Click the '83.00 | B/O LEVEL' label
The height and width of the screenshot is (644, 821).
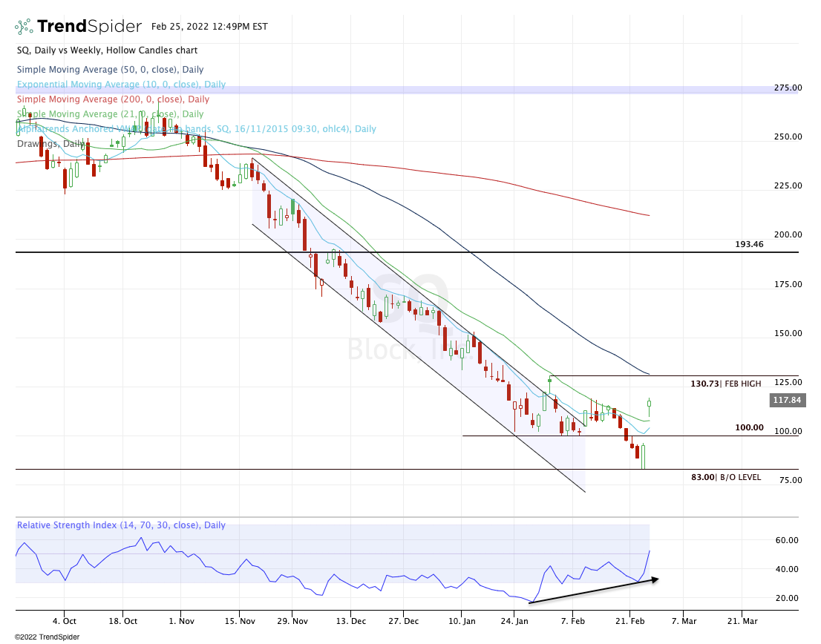(x=726, y=477)
